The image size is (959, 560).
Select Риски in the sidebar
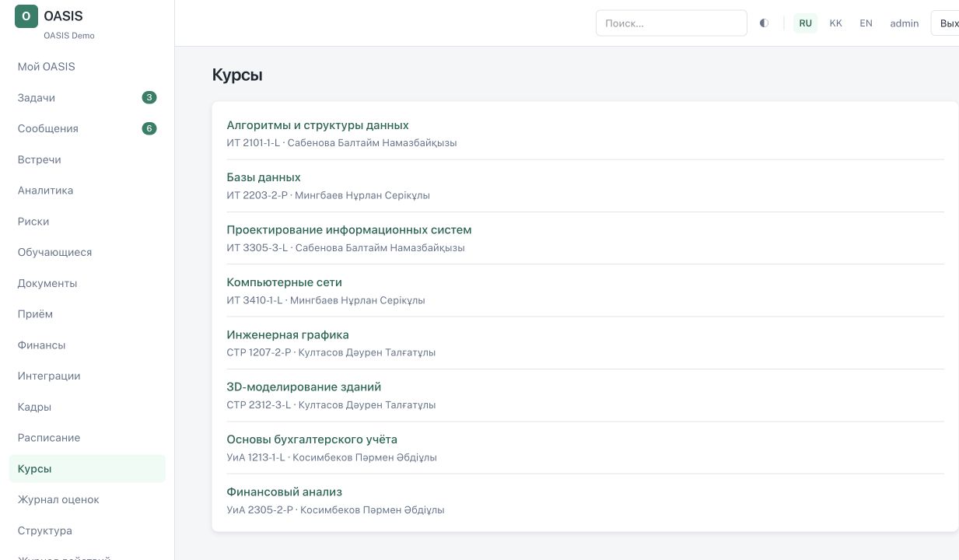[87, 222]
